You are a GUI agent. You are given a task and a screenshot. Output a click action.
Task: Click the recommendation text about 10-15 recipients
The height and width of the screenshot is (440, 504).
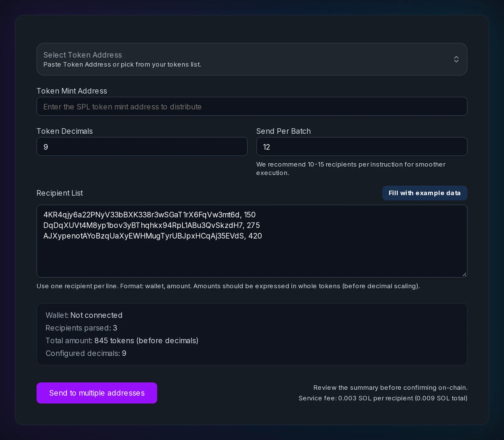click(351, 169)
